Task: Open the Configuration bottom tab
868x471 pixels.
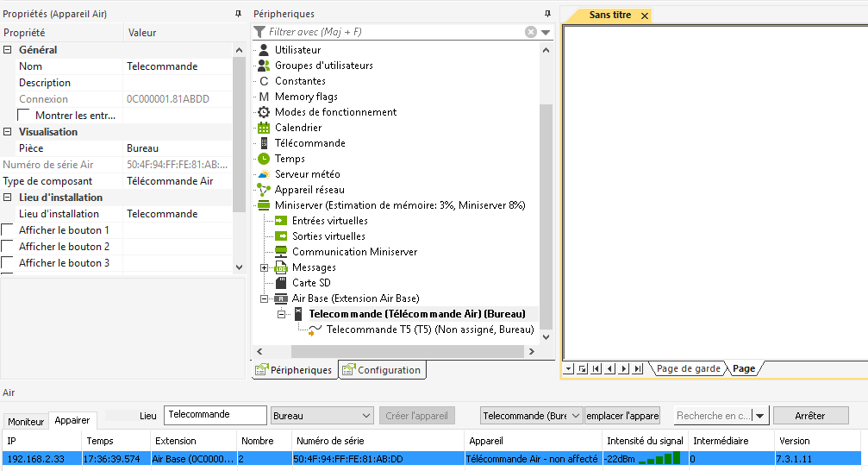Action: pyautogui.click(x=382, y=369)
